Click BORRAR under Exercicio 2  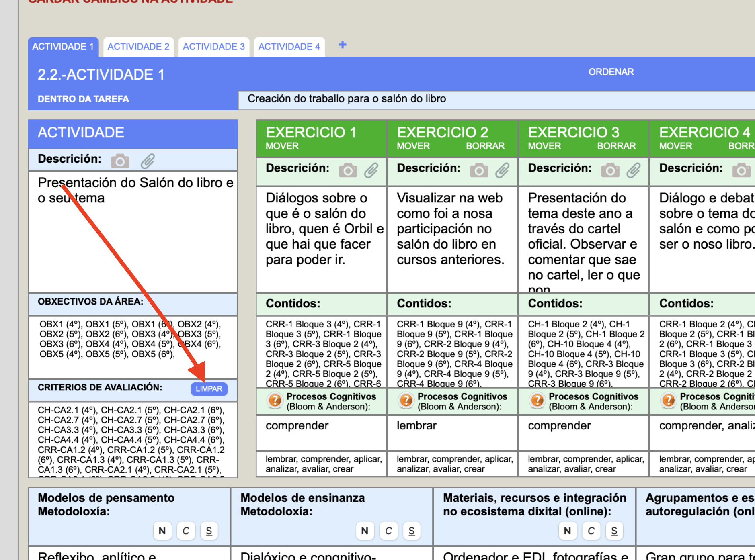click(485, 146)
